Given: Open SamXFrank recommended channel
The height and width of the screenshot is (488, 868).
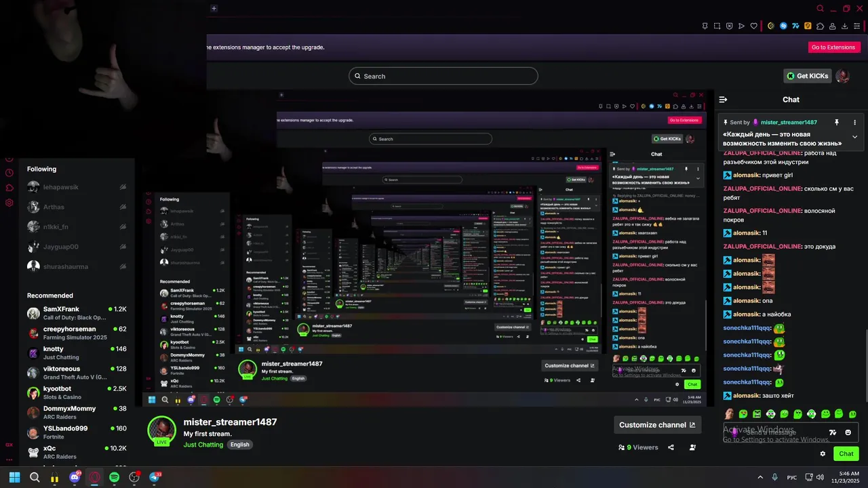Looking at the screenshot, I should (77, 313).
